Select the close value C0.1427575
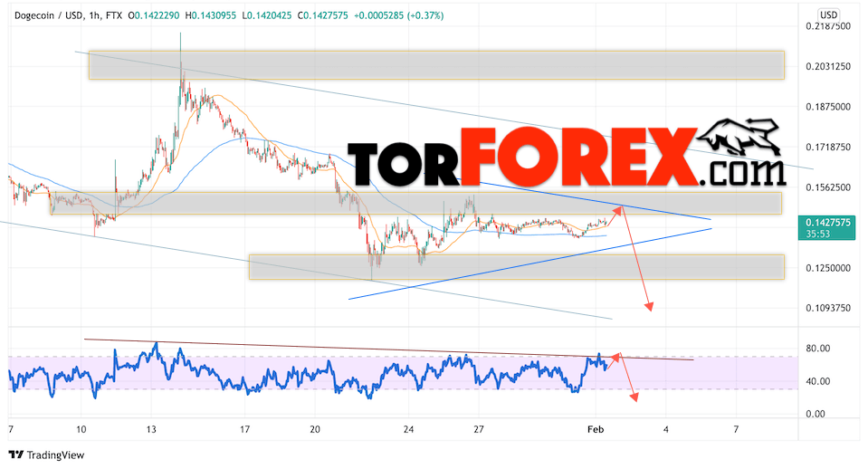This screenshot has height=469, width=868. 323,16
